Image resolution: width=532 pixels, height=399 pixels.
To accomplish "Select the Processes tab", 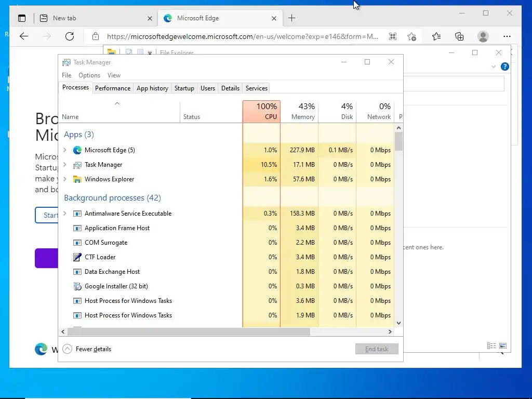I will pyautogui.click(x=75, y=87).
